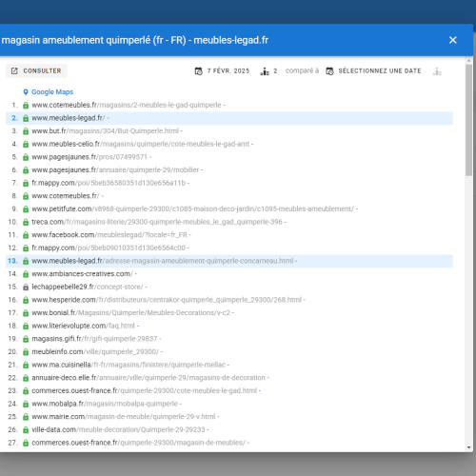Click green padlock for www.but.fr result
This screenshot has height=476, width=476.
tap(26, 131)
